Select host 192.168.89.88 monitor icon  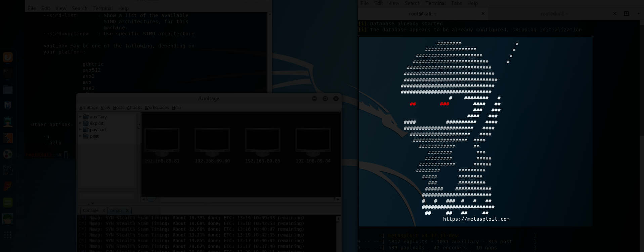(212, 142)
